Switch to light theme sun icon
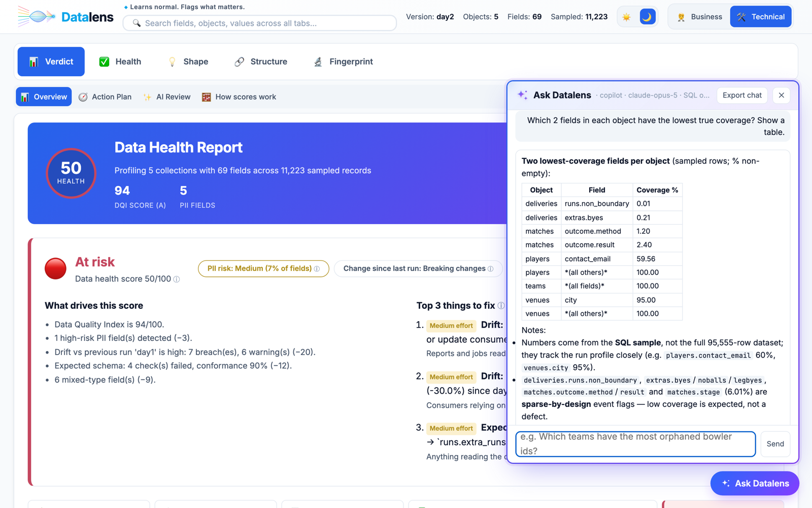 (x=627, y=17)
